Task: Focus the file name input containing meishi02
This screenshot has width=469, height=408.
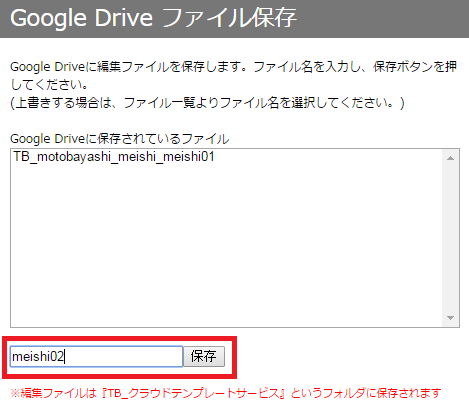Action: click(97, 357)
